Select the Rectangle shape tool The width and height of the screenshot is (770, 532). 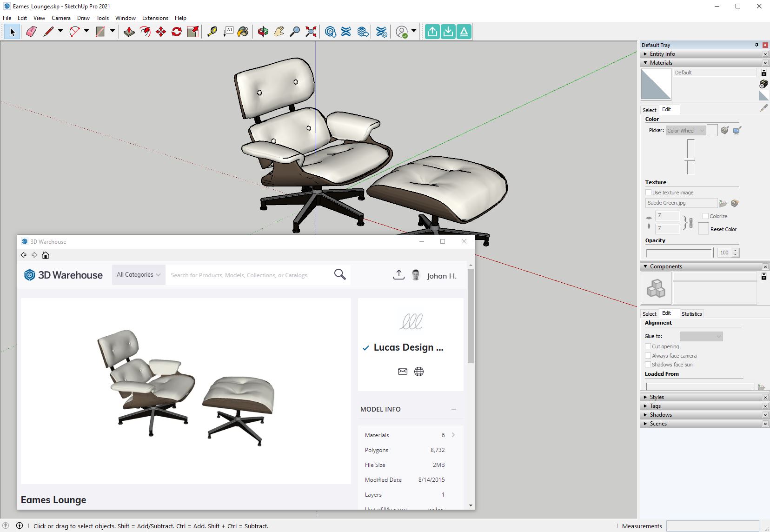[100, 32]
